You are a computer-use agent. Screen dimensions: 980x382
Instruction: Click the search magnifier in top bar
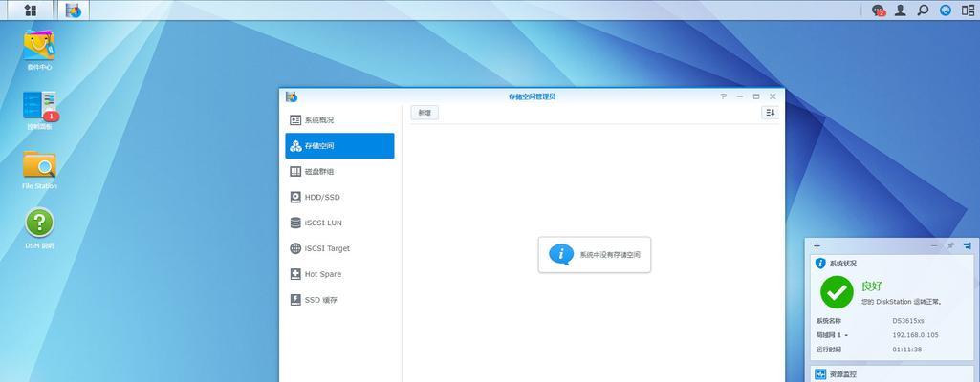click(x=923, y=11)
